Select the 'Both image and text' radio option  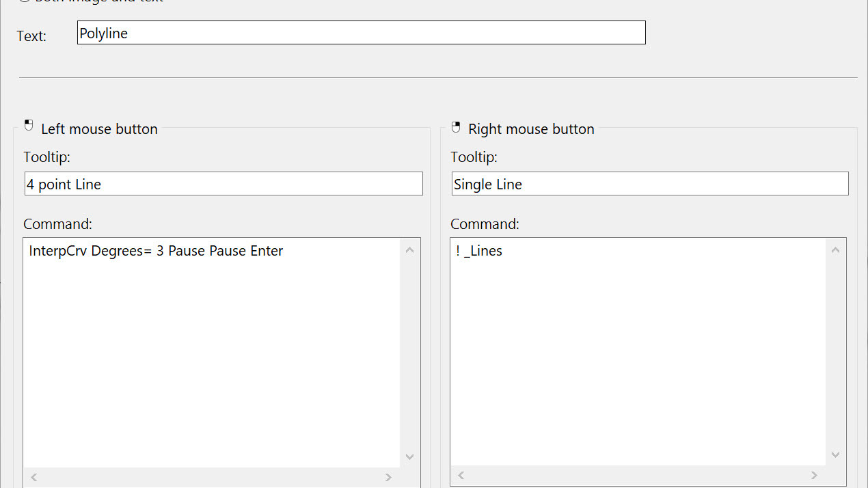(25, 1)
